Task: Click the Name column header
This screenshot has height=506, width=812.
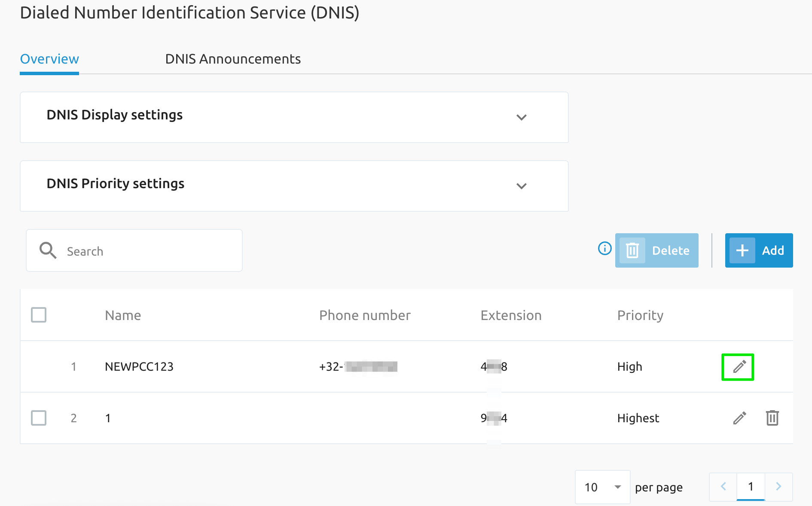Action: (123, 315)
